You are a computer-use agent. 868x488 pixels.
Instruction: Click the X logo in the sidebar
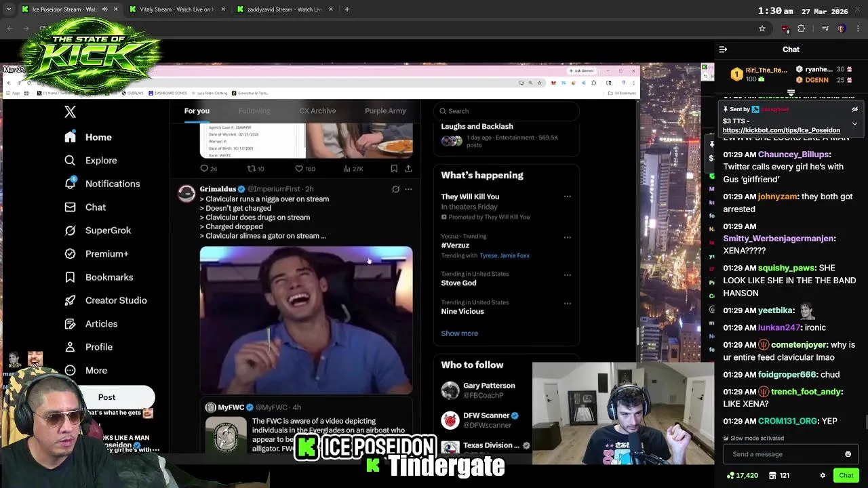70,112
